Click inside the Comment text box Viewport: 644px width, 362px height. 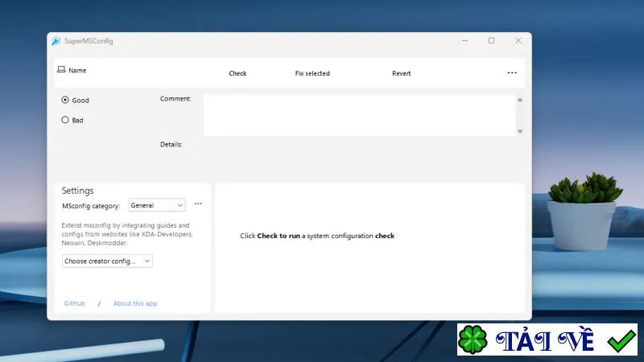point(359,115)
